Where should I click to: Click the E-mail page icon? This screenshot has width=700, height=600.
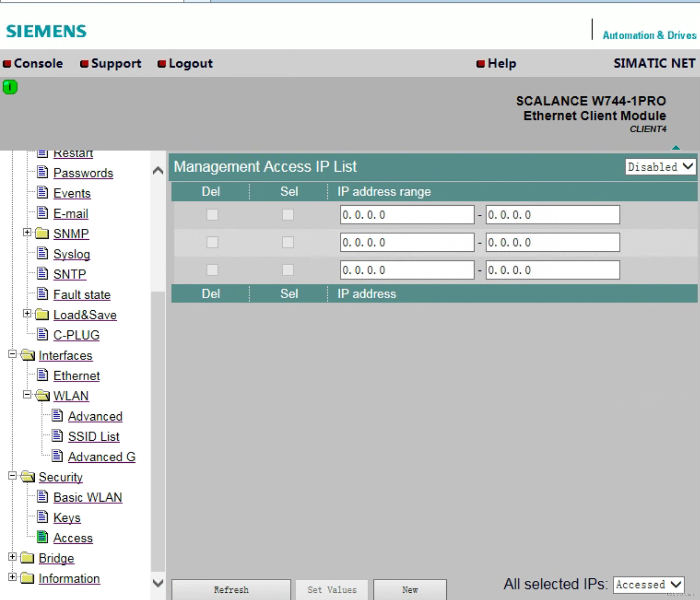42,213
